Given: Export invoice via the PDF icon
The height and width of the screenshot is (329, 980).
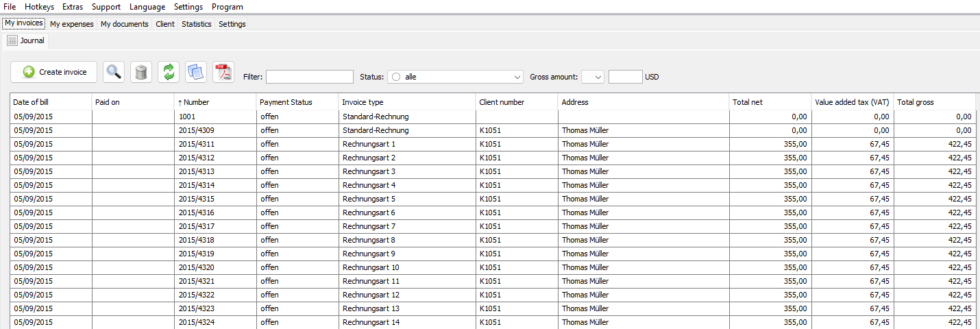Looking at the screenshot, I should coord(223,72).
